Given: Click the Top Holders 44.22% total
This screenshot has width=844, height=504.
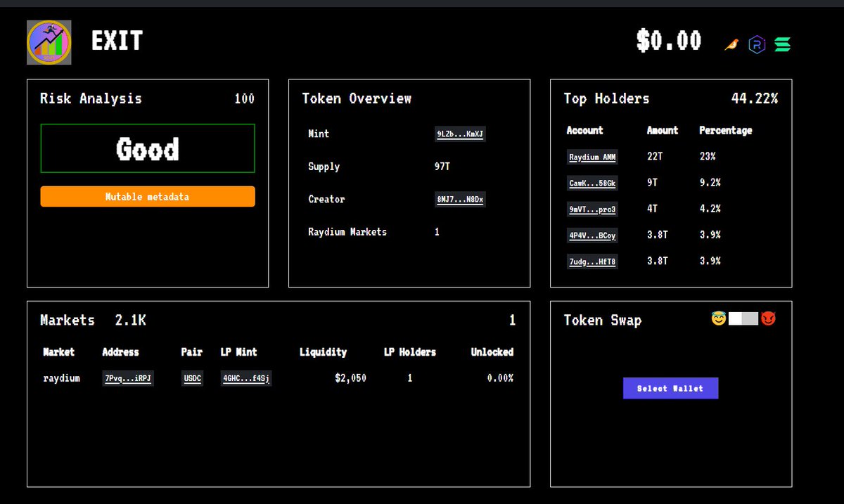Looking at the screenshot, I should [755, 99].
